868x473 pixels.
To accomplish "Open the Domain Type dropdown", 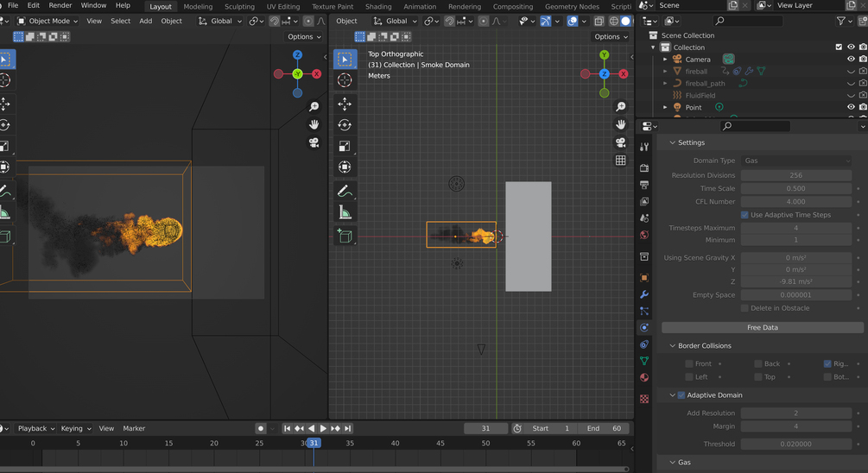I will pos(795,161).
